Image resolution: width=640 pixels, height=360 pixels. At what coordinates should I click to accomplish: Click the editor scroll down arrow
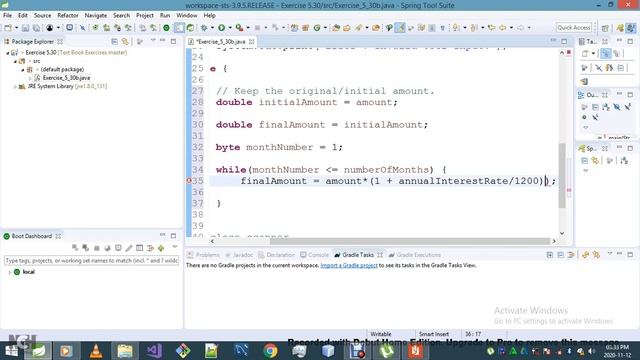click(562, 233)
